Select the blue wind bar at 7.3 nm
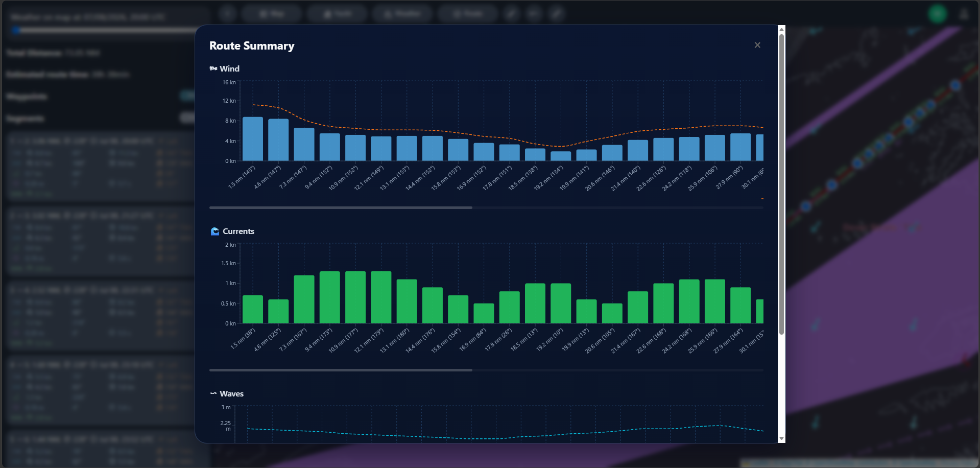The height and width of the screenshot is (468, 980). coord(304,145)
